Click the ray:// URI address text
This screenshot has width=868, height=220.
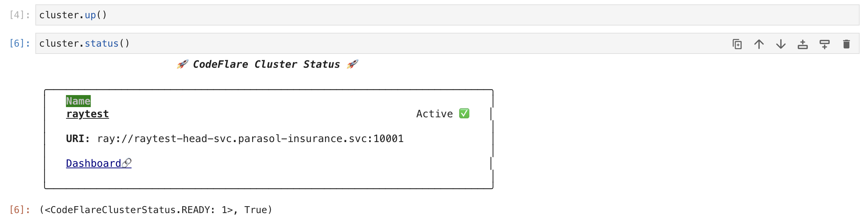coord(250,139)
